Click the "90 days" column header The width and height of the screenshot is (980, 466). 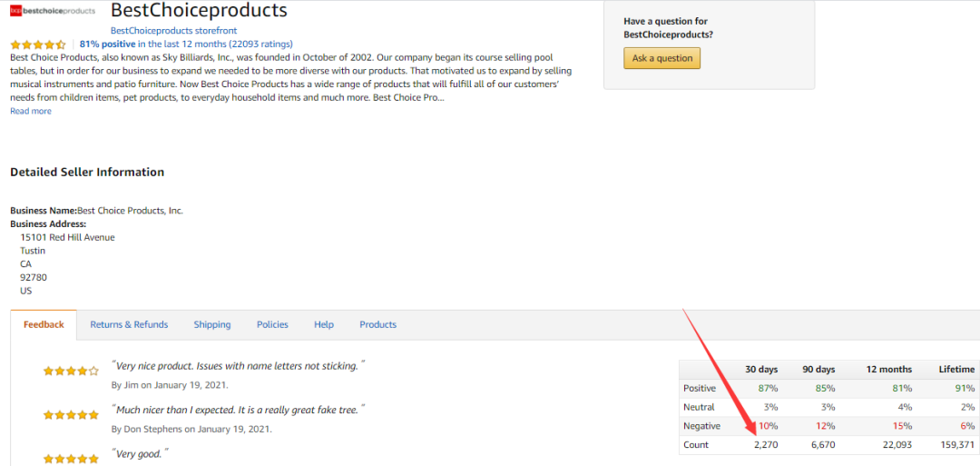tap(818, 369)
